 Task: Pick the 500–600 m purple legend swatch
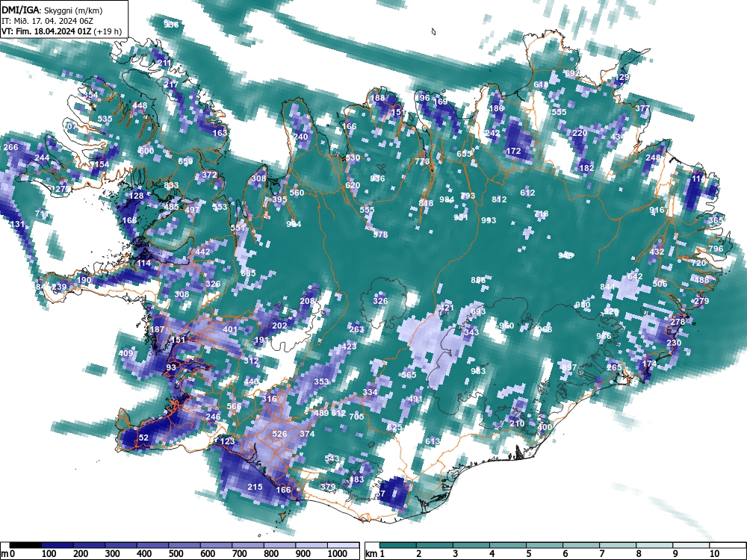pos(185,545)
